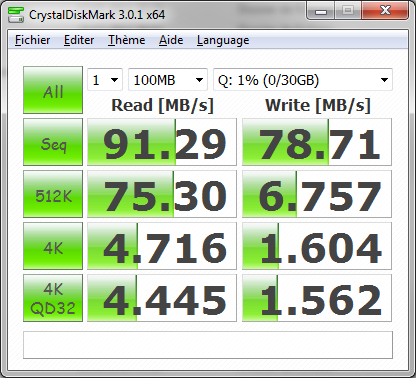Open the test runs count dropdown
Image resolution: width=416 pixels, height=378 pixels.
tap(105, 80)
